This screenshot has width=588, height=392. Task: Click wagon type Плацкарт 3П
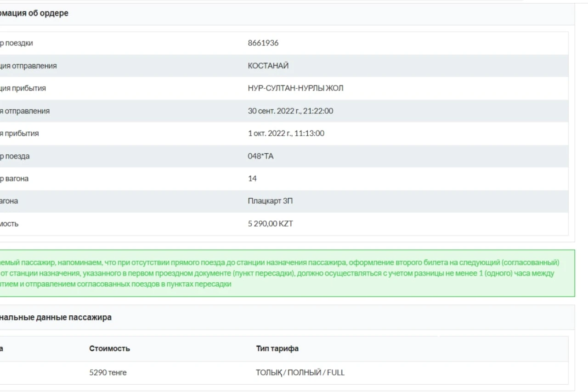point(270,201)
